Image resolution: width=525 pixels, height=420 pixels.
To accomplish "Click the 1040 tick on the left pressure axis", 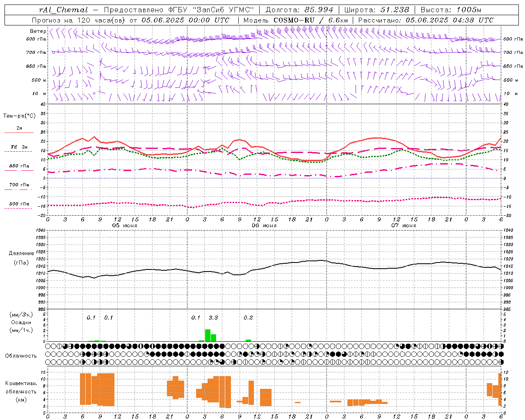I will pyautogui.click(x=41, y=231).
